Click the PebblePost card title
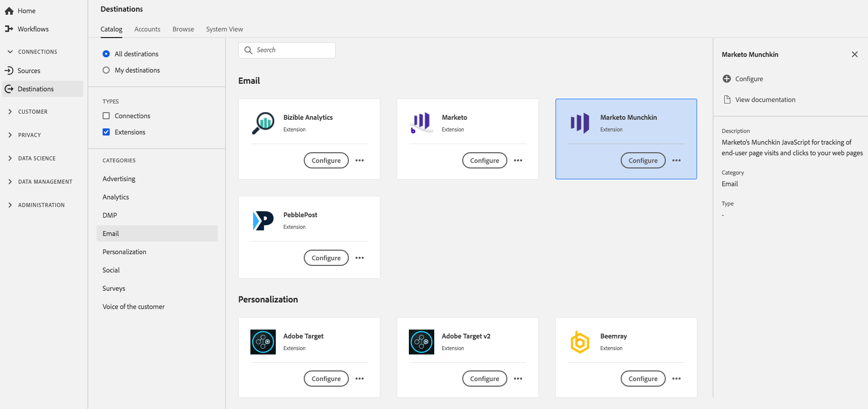This screenshot has width=868, height=409. (x=300, y=215)
